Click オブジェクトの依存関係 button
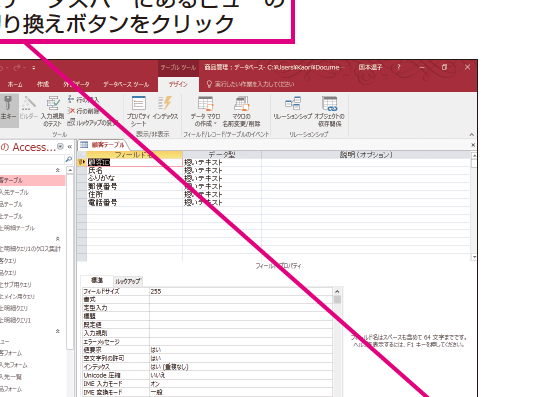 [330, 111]
